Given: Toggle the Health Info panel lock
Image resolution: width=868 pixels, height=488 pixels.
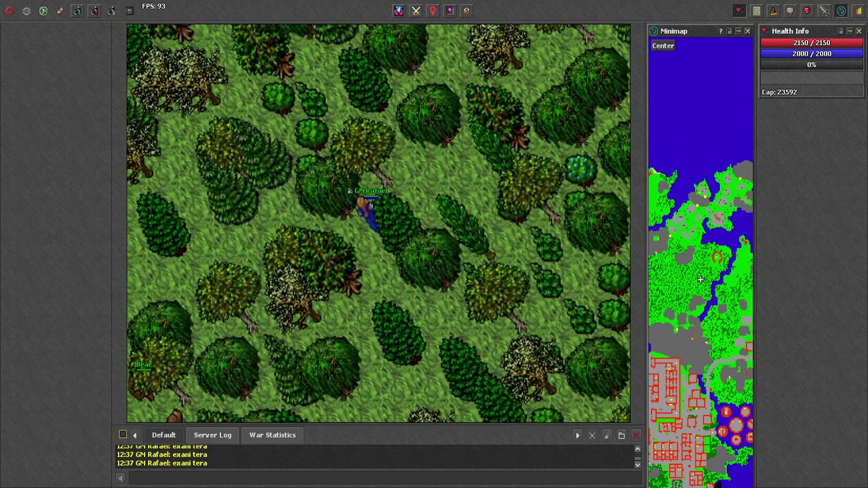Looking at the screenshot, I should click(841, 31).
